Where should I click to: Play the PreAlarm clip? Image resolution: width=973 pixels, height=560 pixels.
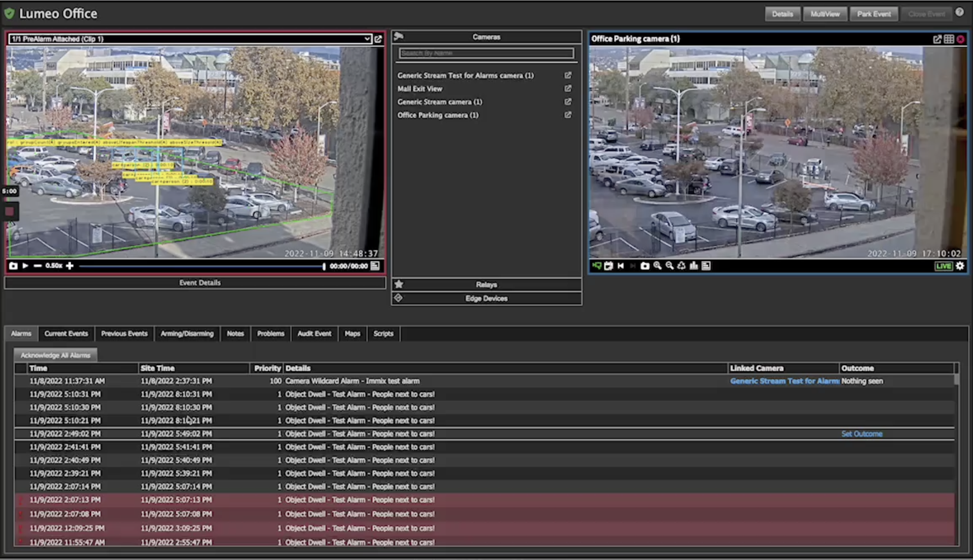click(x=25, y=266)
